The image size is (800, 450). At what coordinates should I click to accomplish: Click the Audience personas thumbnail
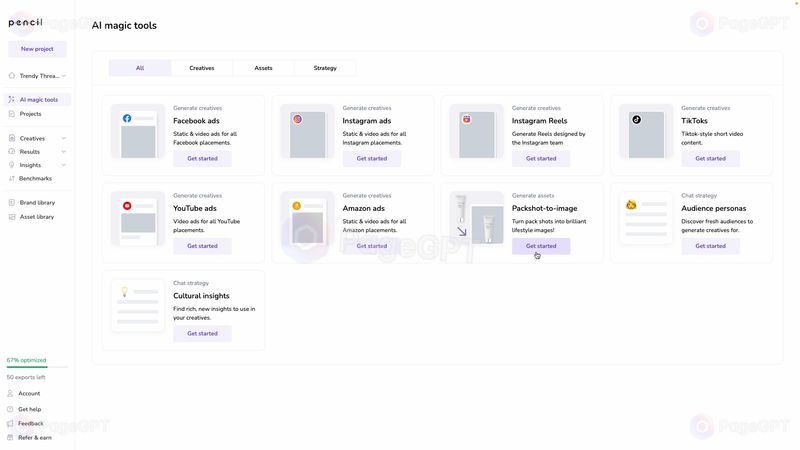[x=646, y=219]
